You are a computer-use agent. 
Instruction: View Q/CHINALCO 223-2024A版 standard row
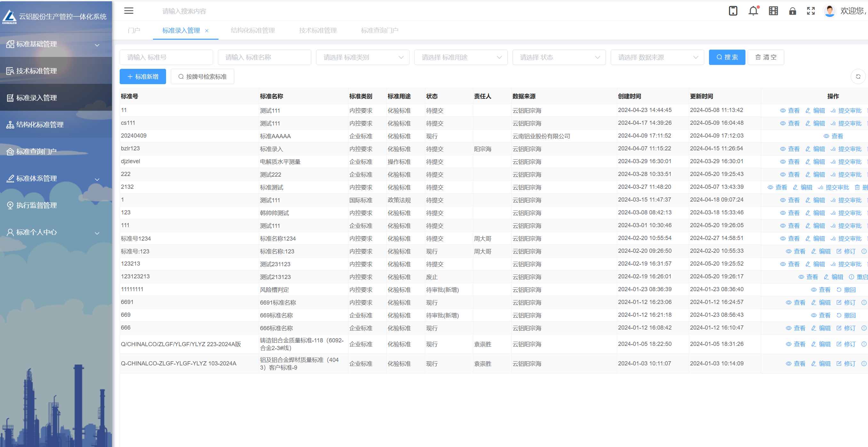pyautogui.click(x=796, y=344)
